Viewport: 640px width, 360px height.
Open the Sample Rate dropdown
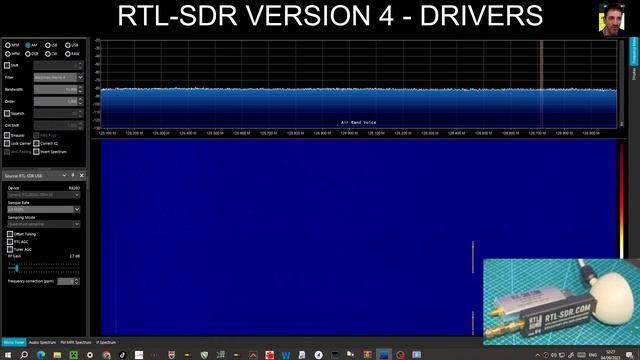point(44,209)
